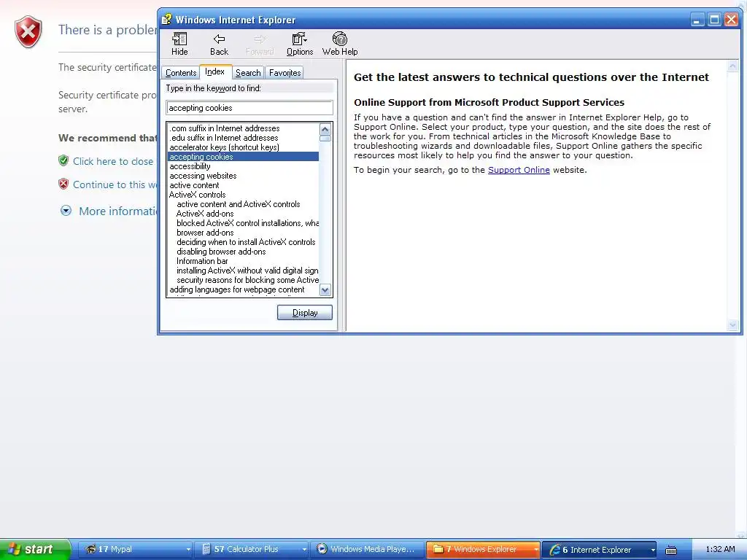747x560 pixels.
Task: Click 'Continue to this website' link
Action: point(115,184)
